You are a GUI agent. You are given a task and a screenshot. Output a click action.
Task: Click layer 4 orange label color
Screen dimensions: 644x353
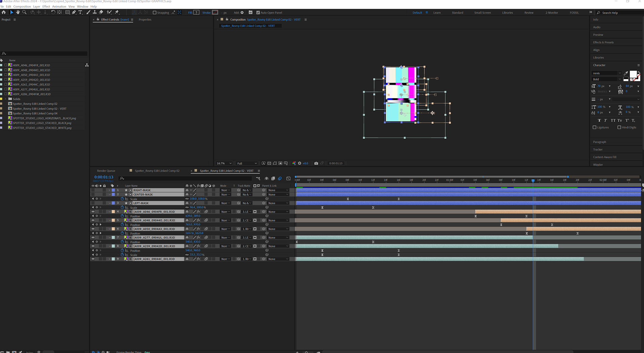(113, 212)
